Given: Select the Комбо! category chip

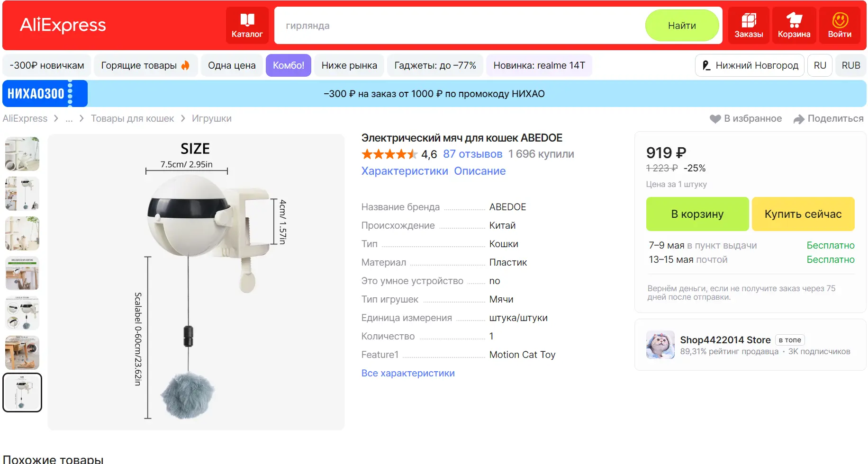Looking at the screenshot, I should tap(289, 65).
